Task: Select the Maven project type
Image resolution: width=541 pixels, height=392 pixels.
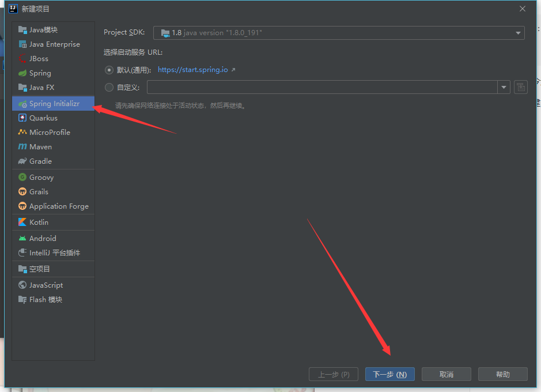Action: (53, 146)
